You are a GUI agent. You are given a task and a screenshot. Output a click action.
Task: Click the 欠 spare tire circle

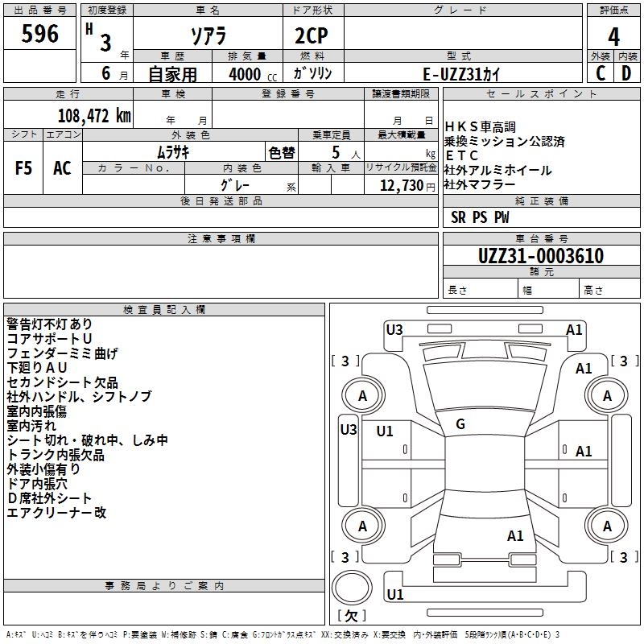(352, 588)
